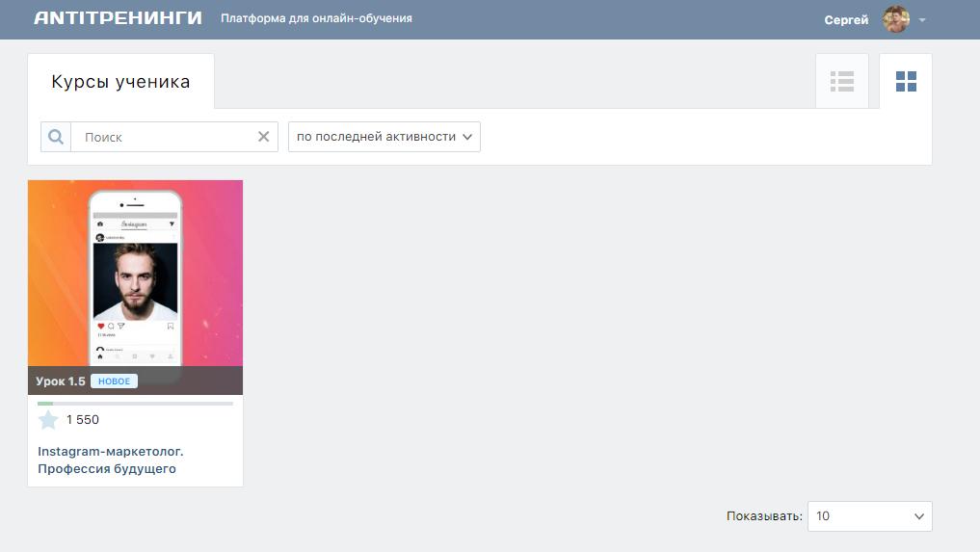The image size is (980, 552).
Task: Click the platform tagline in the header
Action: pos(316,18)
